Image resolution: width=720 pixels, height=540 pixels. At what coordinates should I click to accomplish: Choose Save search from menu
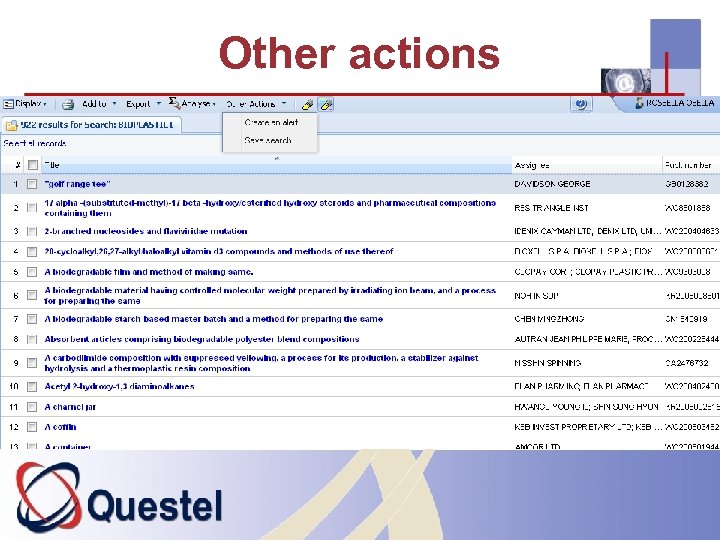pyautogui.click(x=268, y=141)
